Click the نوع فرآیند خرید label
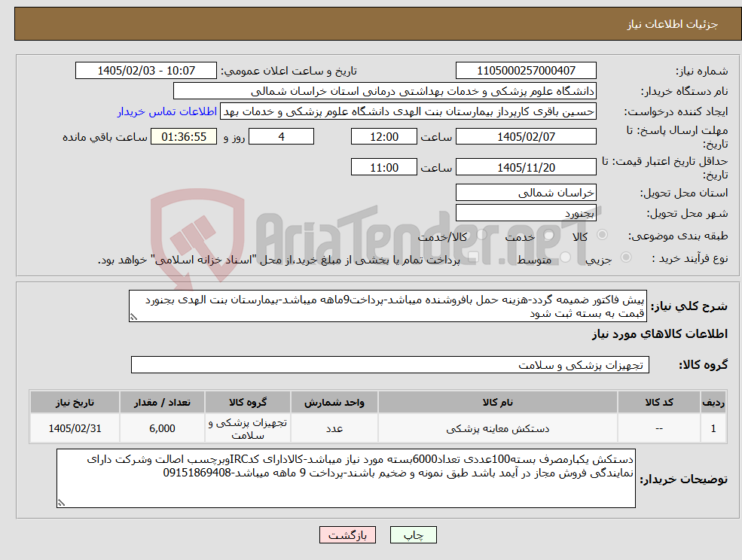This screenshot has height=560, width=742. pyautogui.click(x=690, y=257)
